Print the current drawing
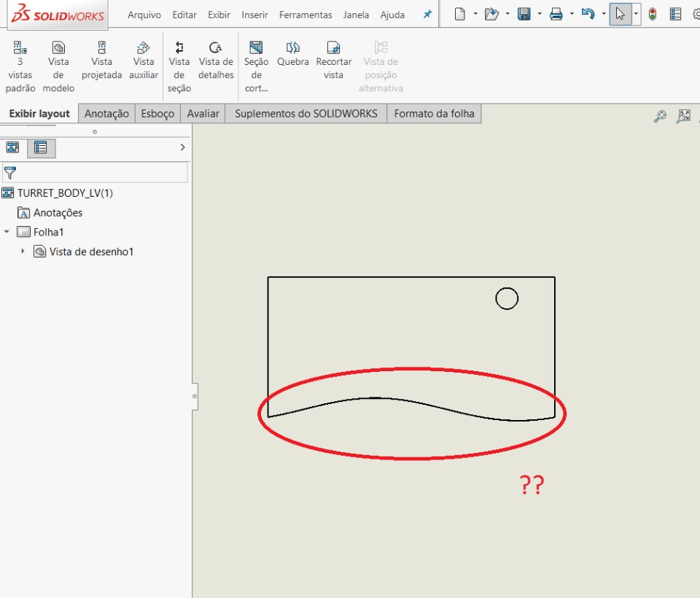The height and width of the screenshot is (598, 700). pyautogui.click(x=556, y=15)
